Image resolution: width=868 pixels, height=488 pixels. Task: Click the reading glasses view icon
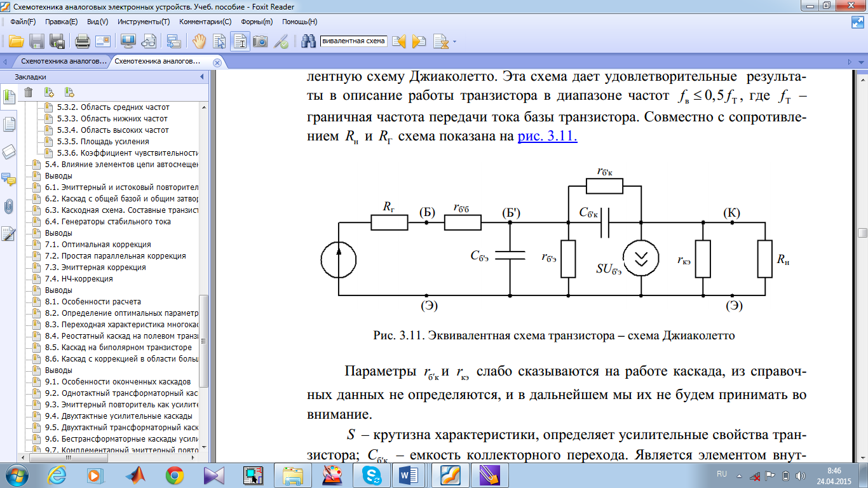(x=148, y=42)
